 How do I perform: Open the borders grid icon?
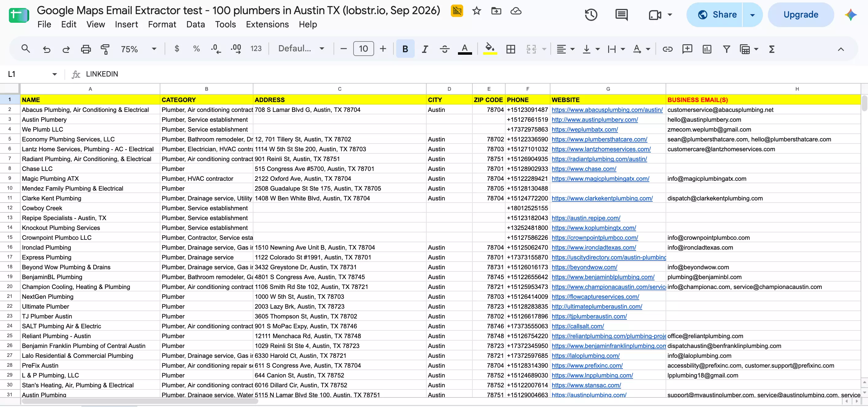(510, 49)
